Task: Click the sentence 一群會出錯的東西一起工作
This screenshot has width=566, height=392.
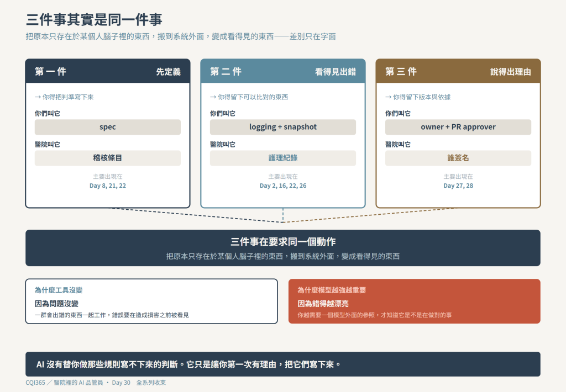Action: point(71,315)
